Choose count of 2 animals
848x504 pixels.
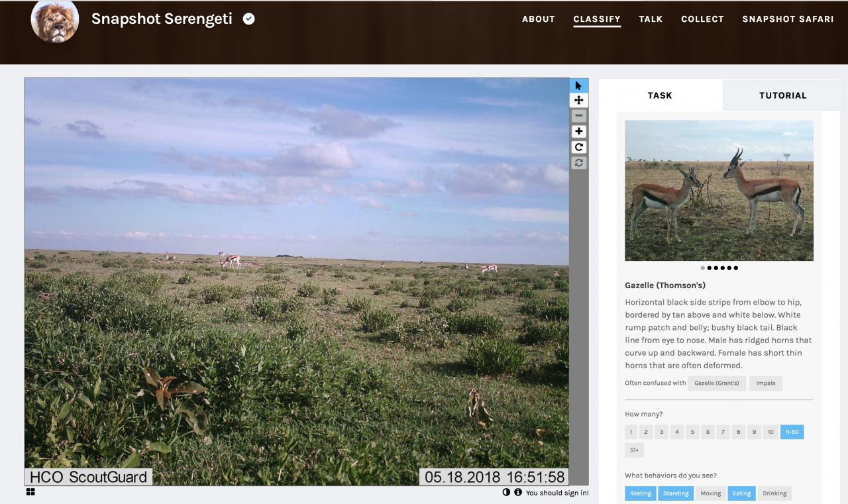(x=646, y=432)
